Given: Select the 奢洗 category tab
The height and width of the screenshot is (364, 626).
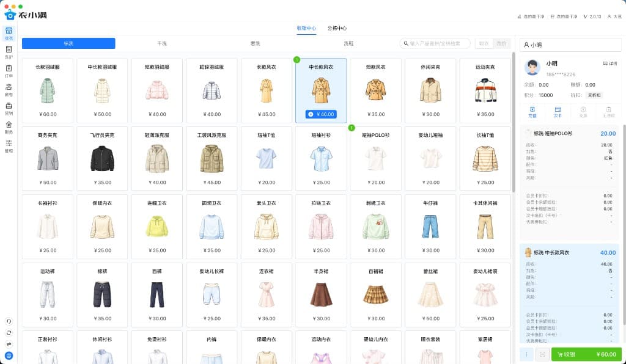Looking at the screenshot, I should pyautogui.click(x=255, y=43).
